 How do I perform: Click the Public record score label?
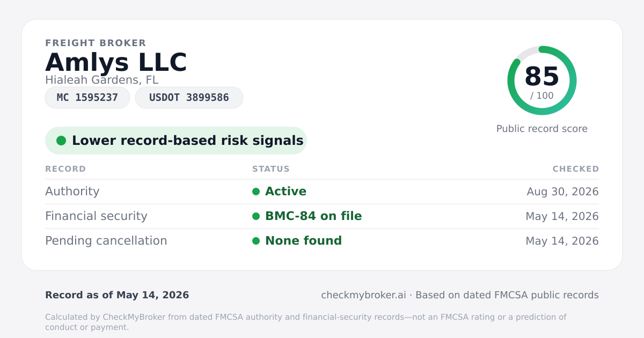(542, 129)
